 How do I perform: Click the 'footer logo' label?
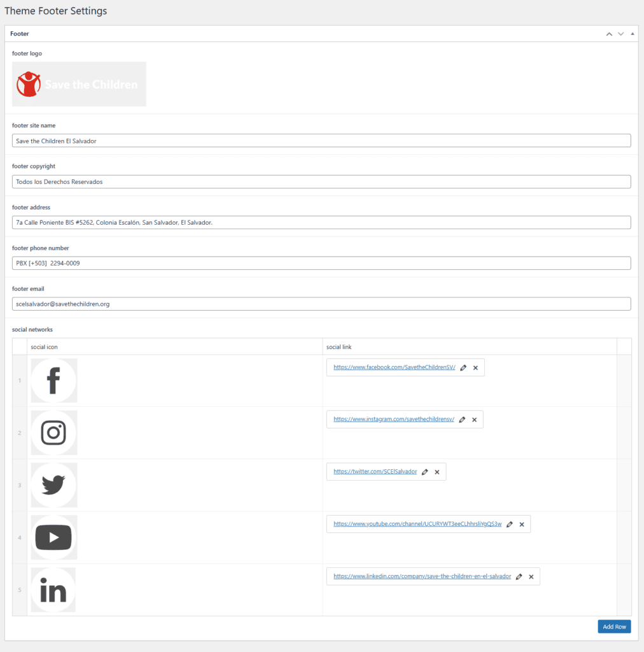(x=27, y=53)
